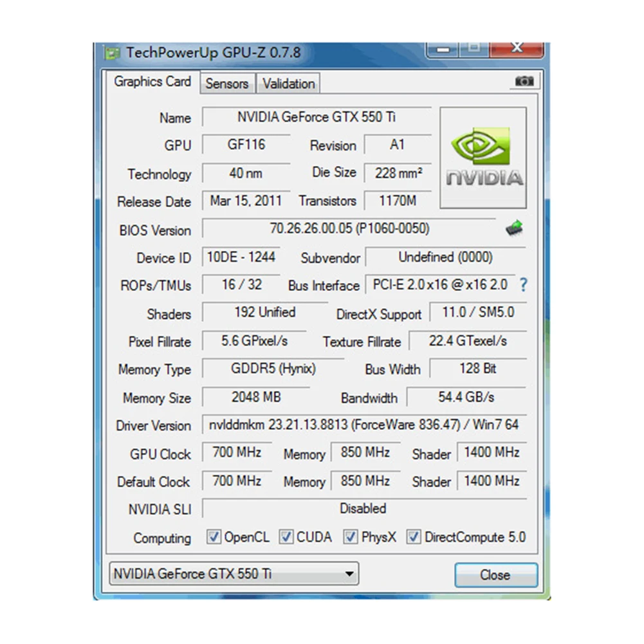
Task: Click the NVIDIA SLI field Disabled
Action: point(364,509)
